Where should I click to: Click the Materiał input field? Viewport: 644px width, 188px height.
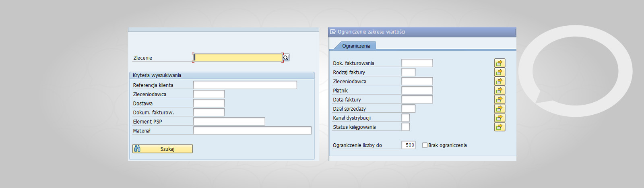click(252, 130)
